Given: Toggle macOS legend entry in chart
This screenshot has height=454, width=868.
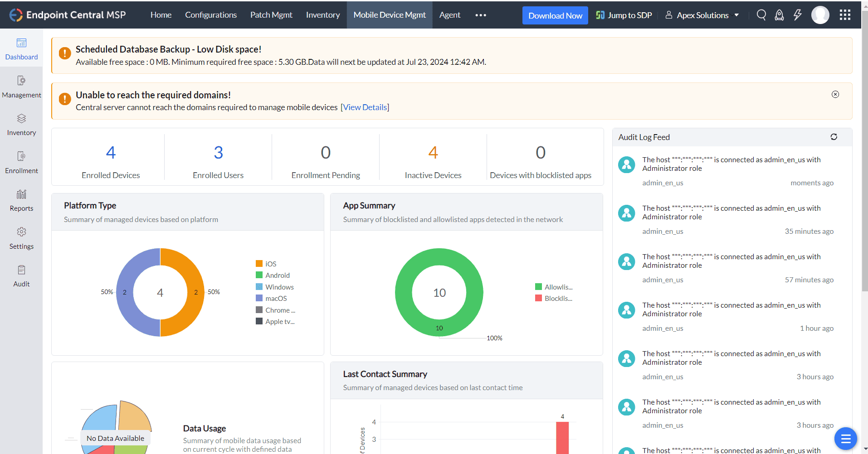Looking at the screenshot, I should coord(275,298).
